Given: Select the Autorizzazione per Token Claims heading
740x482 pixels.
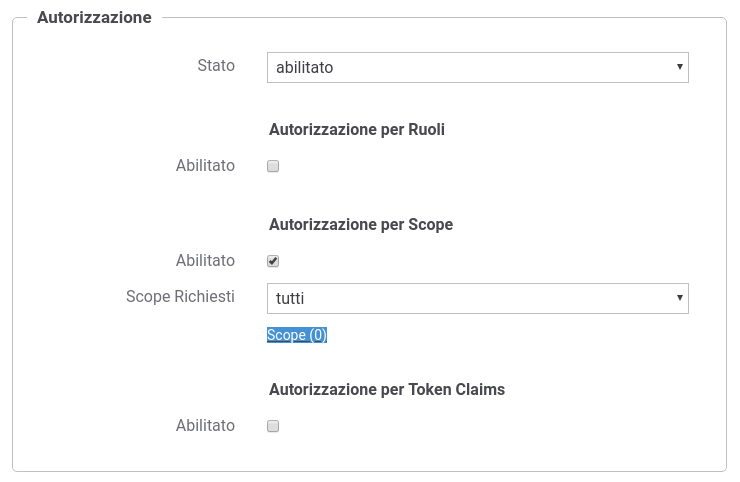Looking at the screenshot, I should point(387,390).
